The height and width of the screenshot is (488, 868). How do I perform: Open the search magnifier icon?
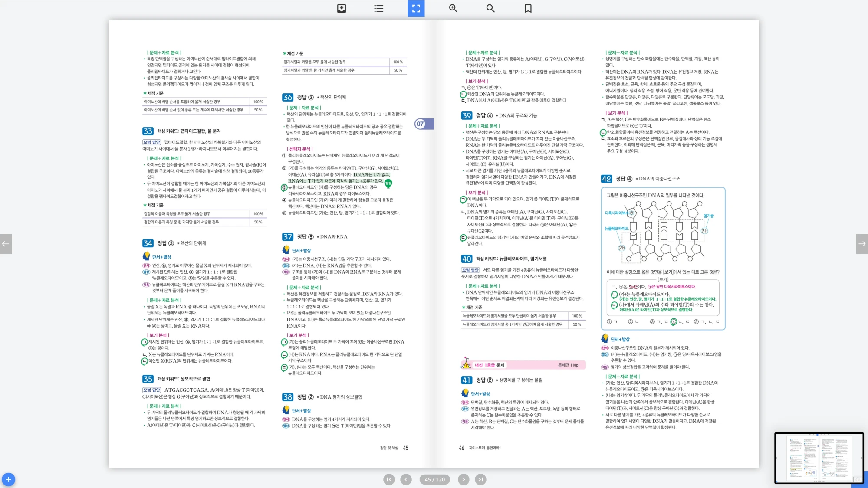pyautogui.click(x=490, y=8)
